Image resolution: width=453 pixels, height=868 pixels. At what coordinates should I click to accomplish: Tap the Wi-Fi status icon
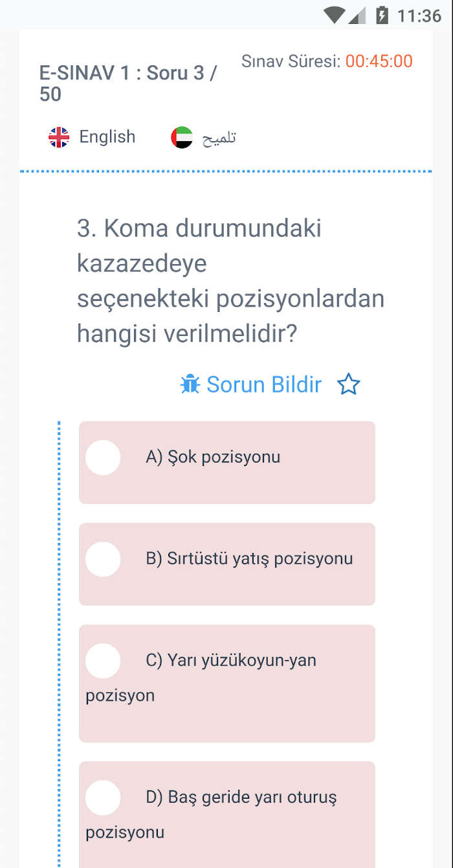click(x=334, y=15)
